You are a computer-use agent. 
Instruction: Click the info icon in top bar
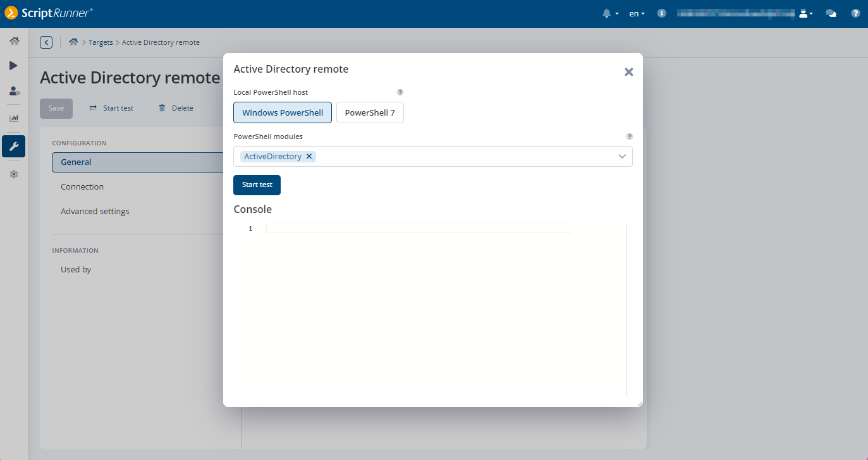click(661, 13)
